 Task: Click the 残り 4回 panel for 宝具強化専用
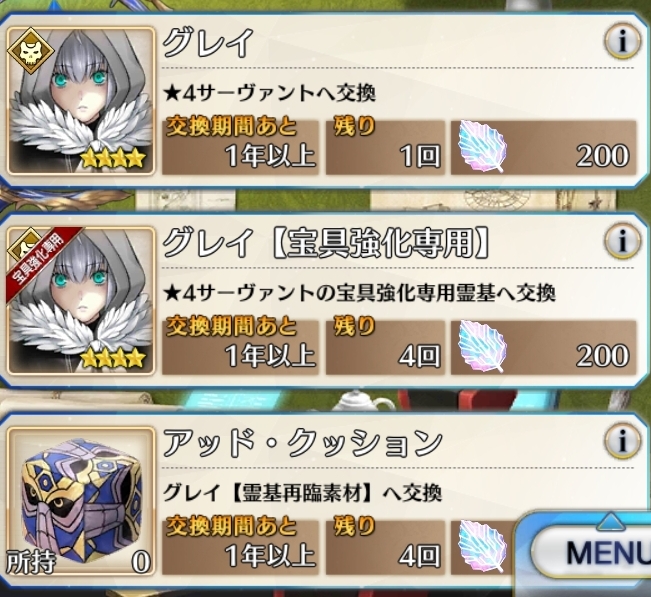[385, 347]
